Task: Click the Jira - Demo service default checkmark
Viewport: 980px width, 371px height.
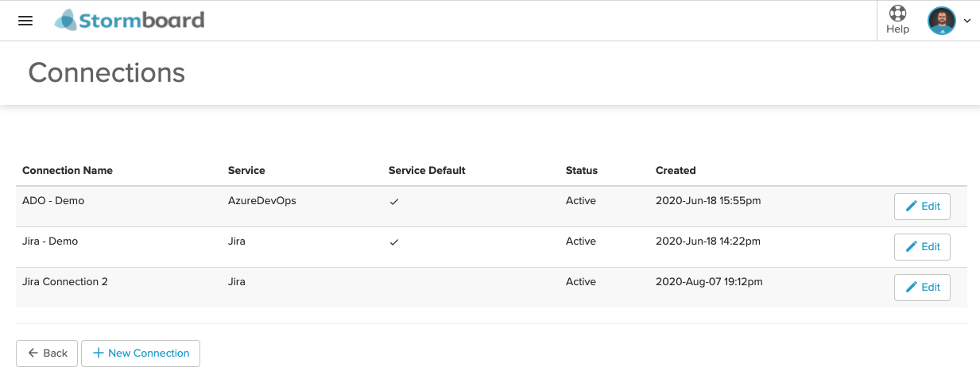Action: coord(393,242)
